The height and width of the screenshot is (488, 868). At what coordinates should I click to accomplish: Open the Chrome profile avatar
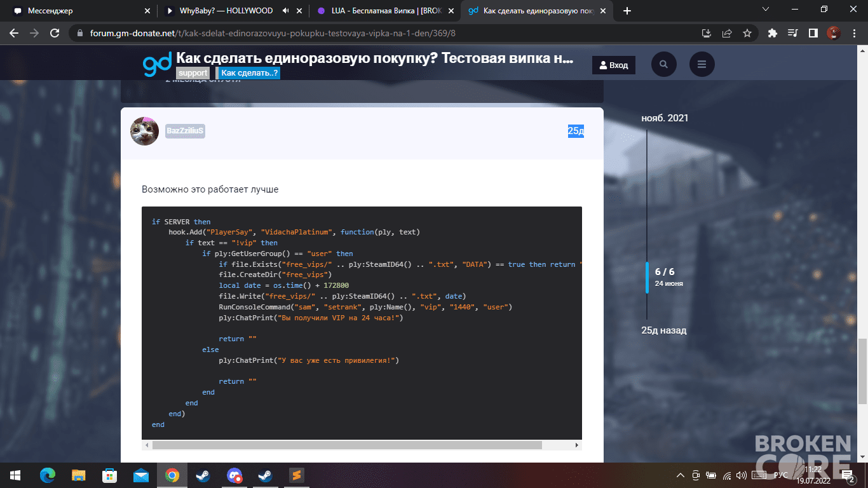pyautogui.click(x=833, y=33)
